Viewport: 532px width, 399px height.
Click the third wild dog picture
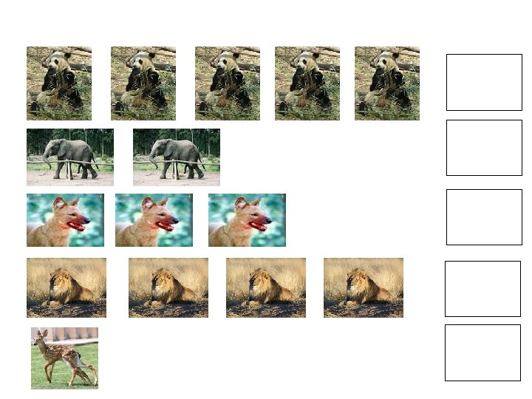click(x=247, y=220)
